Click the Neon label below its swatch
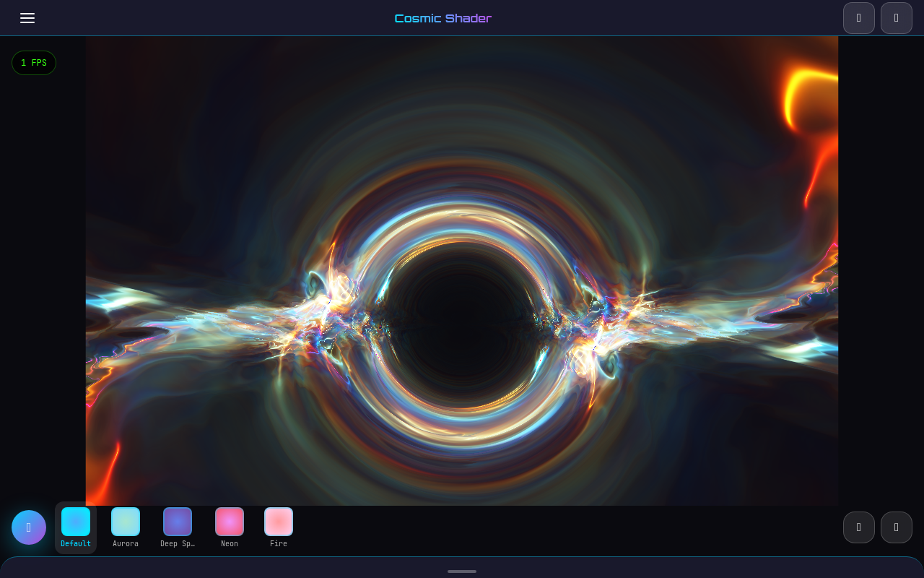The height and width of the screenshot is (578, 924). click(230, 543)
